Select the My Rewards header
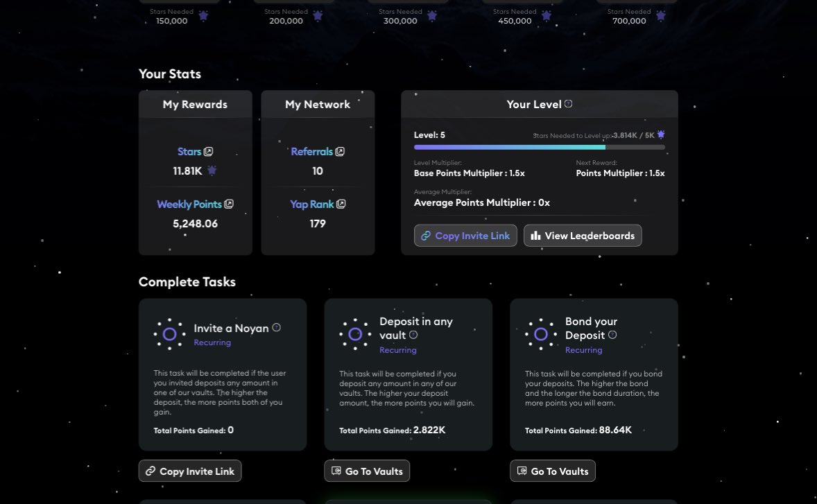Screen dimensions: 817x504 point(196,104)
